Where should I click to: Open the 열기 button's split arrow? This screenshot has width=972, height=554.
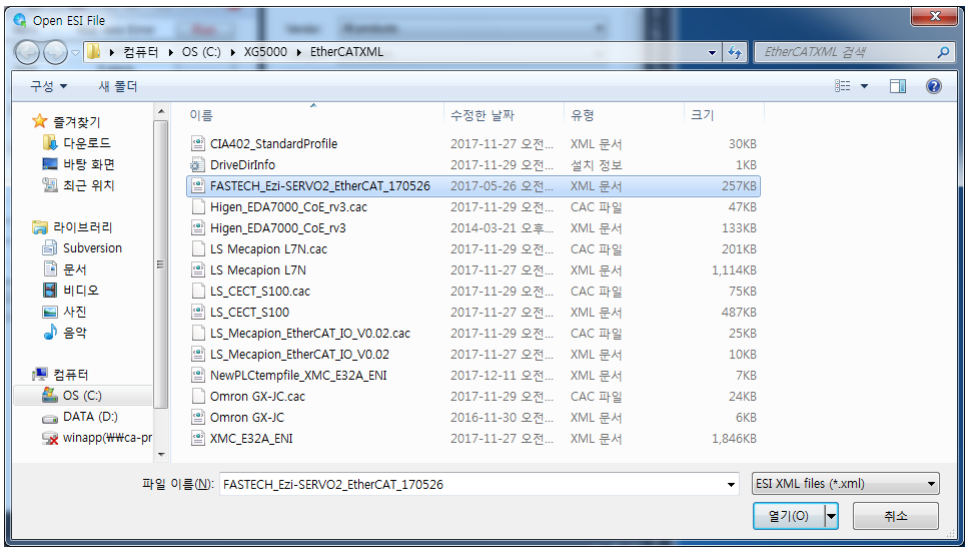[831, 516]
